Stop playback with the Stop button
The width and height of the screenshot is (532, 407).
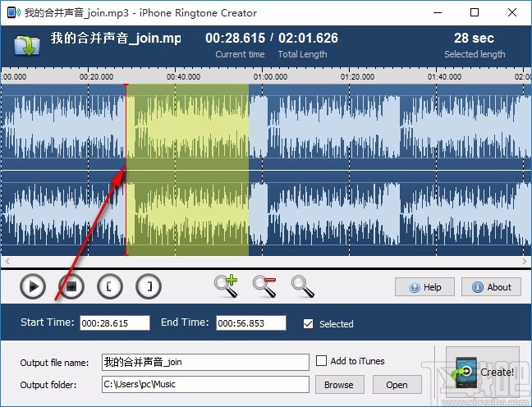click(x=71, y=286)
